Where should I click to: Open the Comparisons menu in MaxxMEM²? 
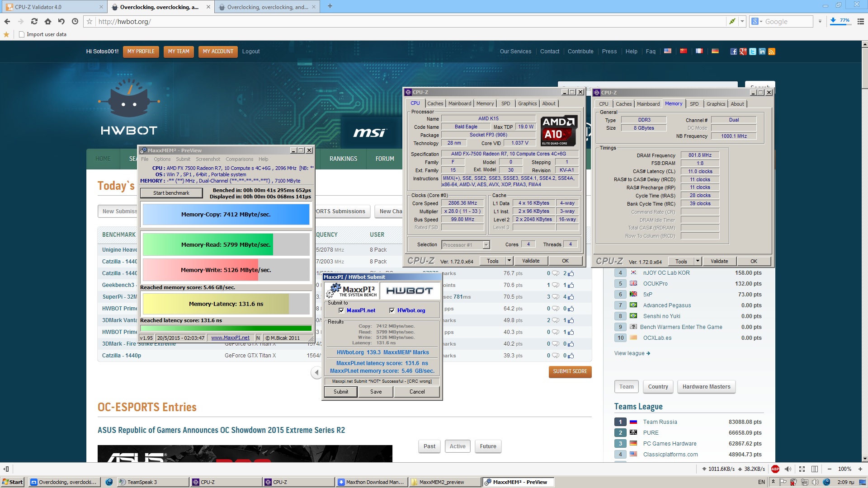(x=239, y=159)
